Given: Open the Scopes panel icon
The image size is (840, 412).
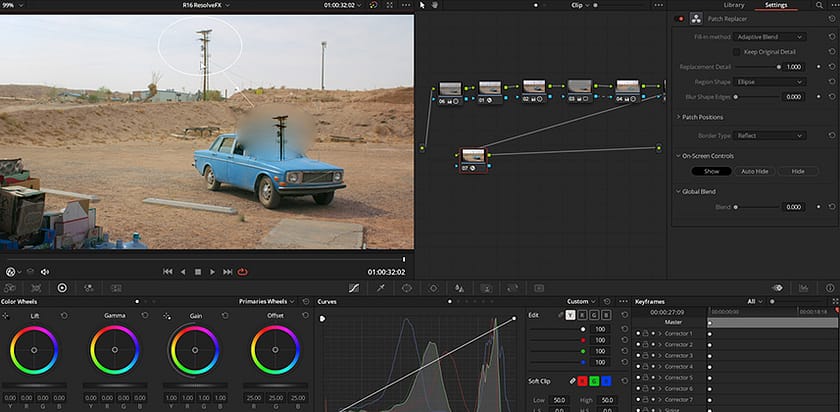Looking at the screenshot, I should coord(804,288).
